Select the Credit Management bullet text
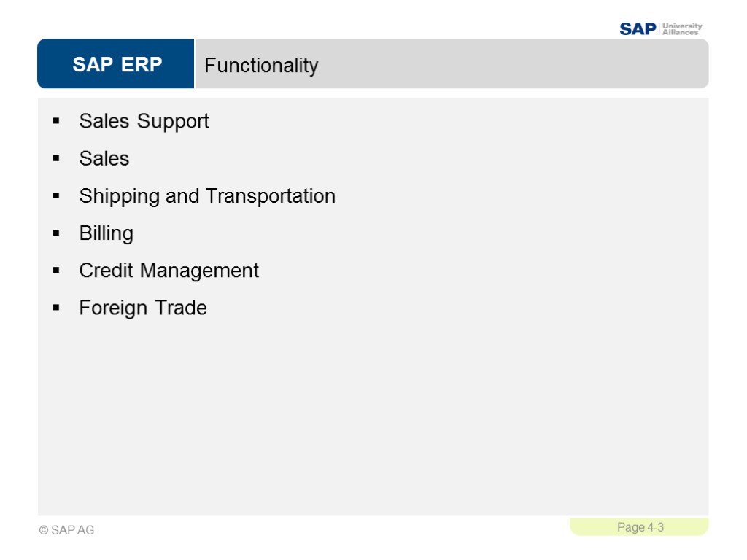 169,271
